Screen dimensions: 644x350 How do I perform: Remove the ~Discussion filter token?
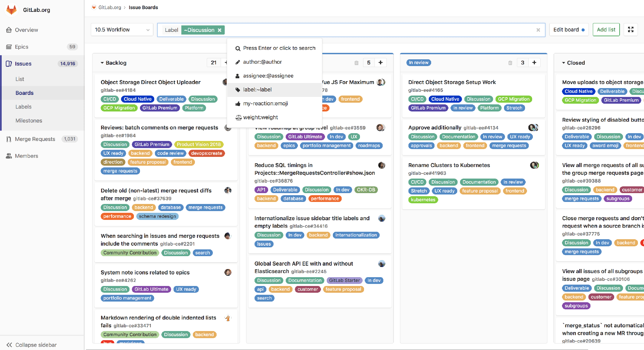[220, 30]
